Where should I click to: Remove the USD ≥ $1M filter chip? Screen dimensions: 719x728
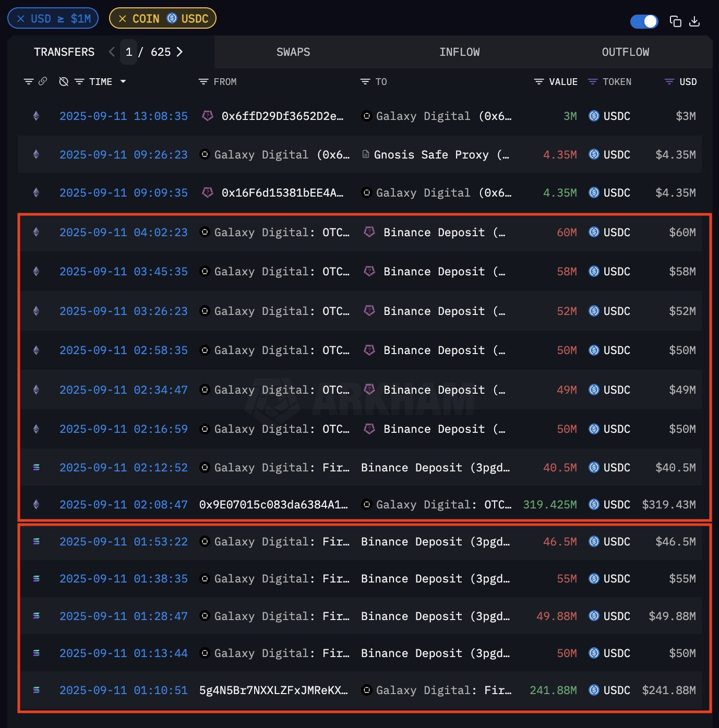click(21, 19)
